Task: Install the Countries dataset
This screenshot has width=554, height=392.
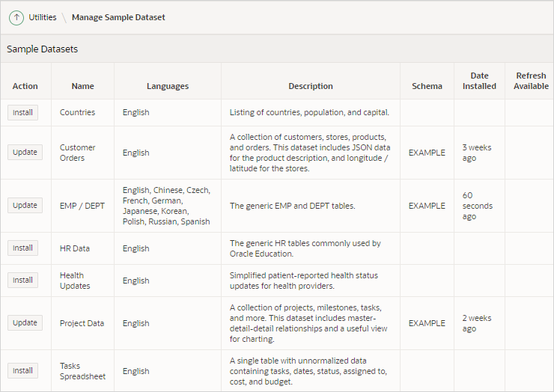Action: click(23, 113)
